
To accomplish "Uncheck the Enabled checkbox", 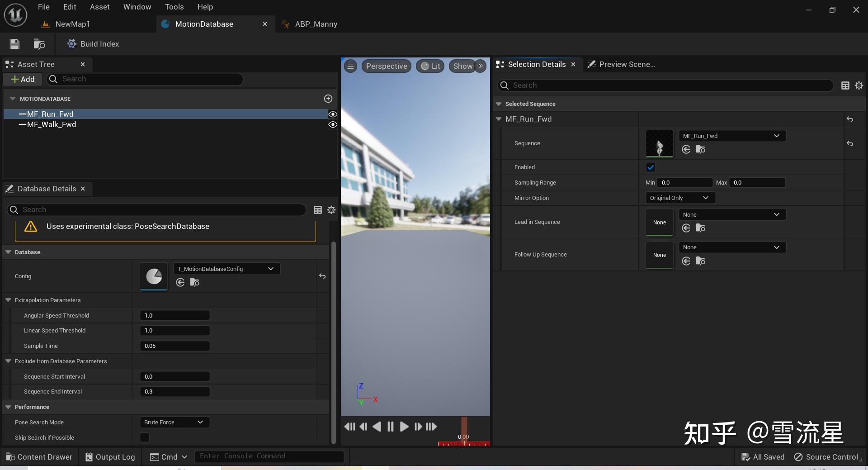I will (x=651, y=167).
